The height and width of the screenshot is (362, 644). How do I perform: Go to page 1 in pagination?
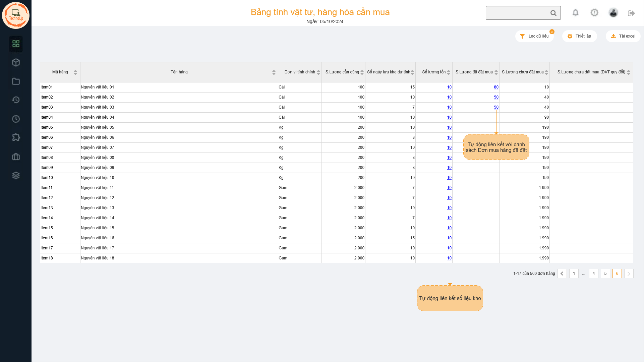pos(574,274)
